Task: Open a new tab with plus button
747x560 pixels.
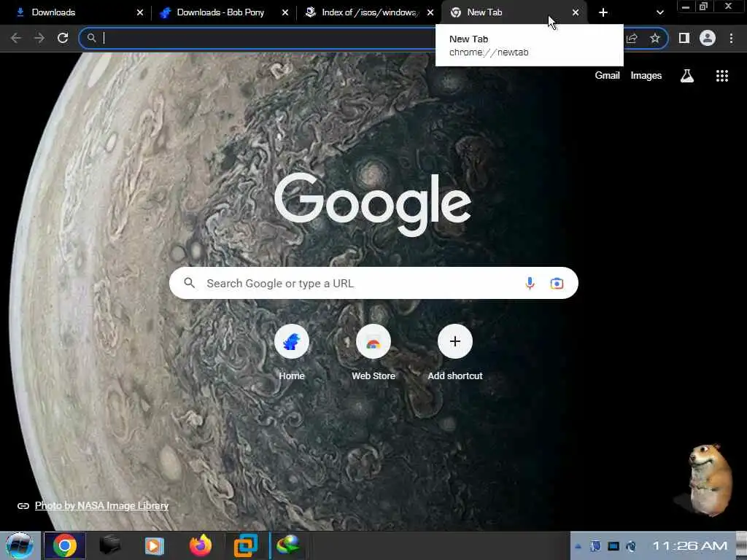Action: pos(603,12)
